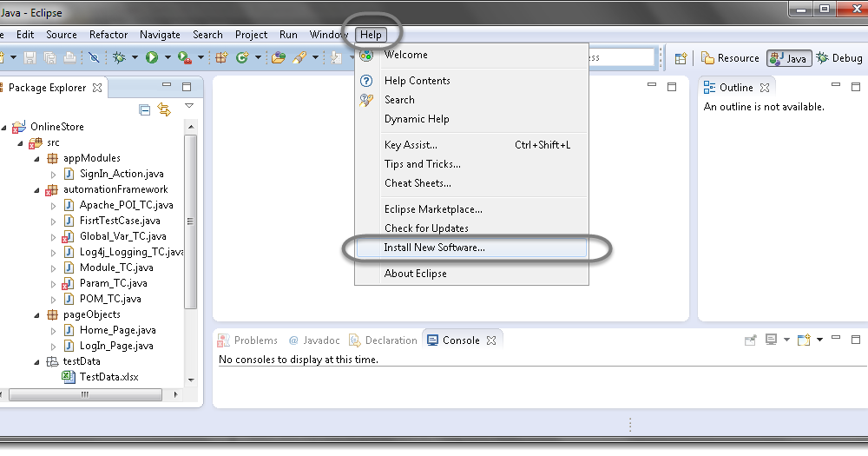Image resolution: width=868 pixels, height=456 pixels.
Task: Open the Source menu
Action: click(x=62, y=35)
